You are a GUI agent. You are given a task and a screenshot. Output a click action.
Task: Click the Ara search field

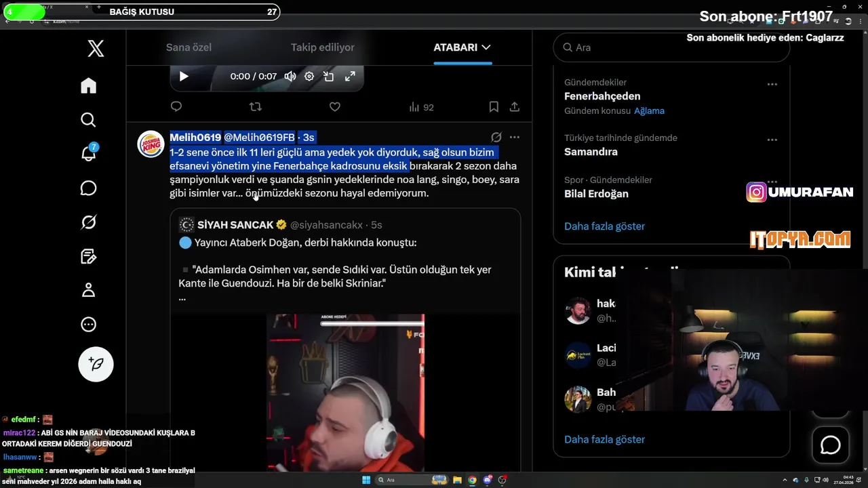(671, 47)
